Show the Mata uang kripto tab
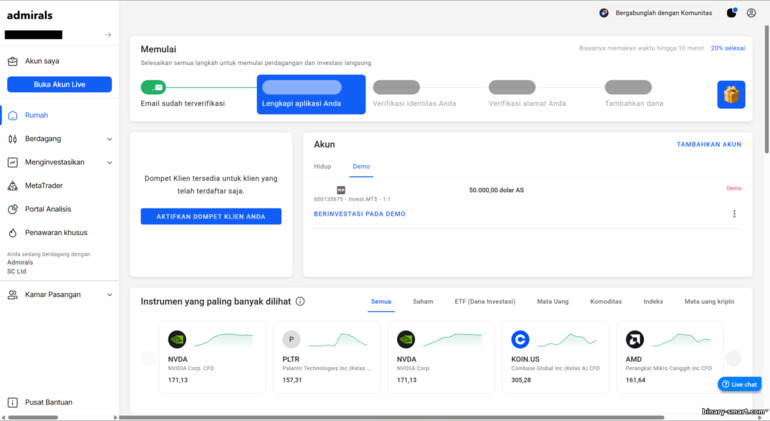770x421 pixels. click(709, 301)
